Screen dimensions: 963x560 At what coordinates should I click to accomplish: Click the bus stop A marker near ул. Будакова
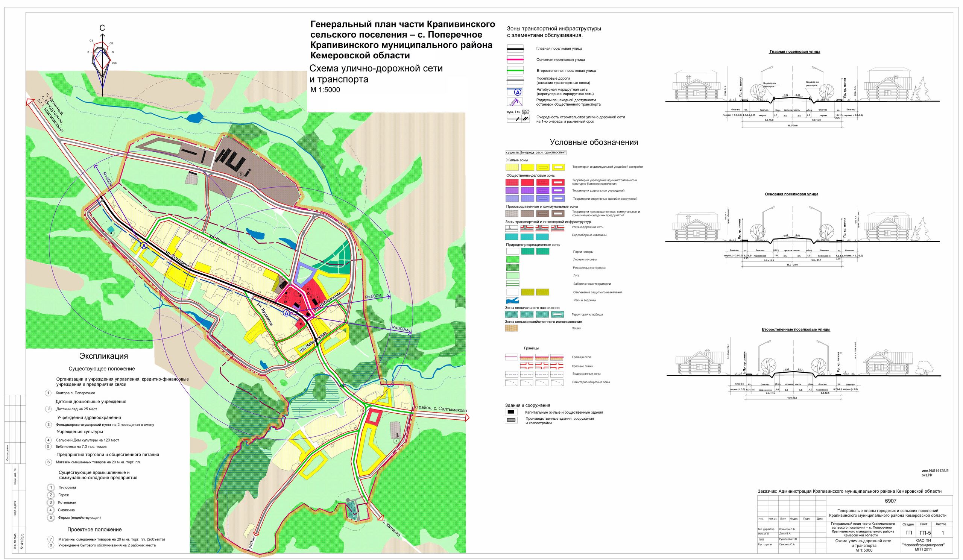287,313
